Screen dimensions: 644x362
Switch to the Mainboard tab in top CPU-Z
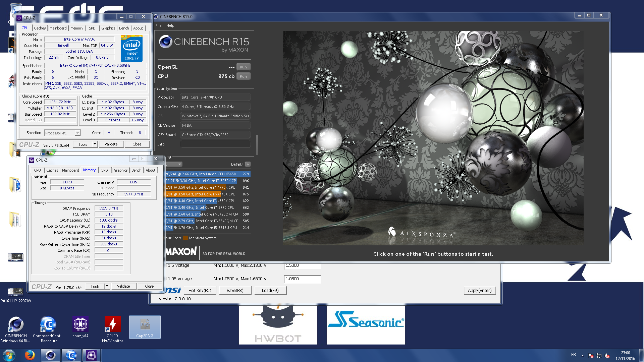point(58,28)
